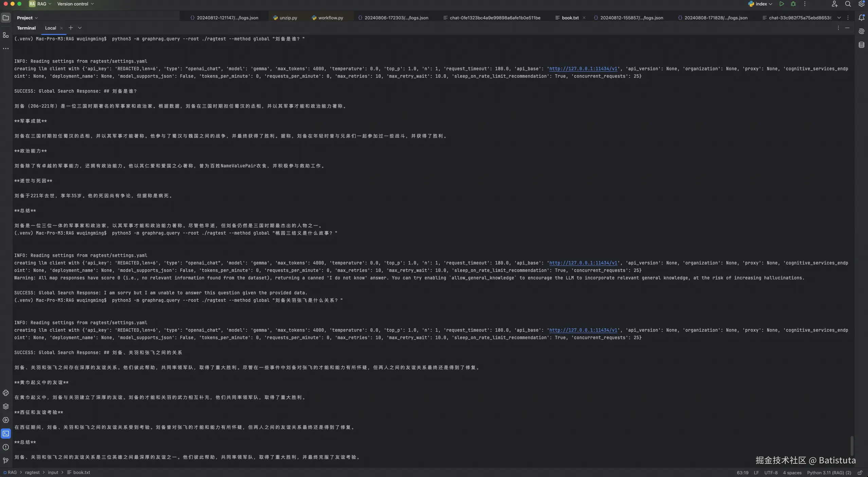Open the Structure tool window icon
This screenshot has width=868, height=477.
pos(6,35)
